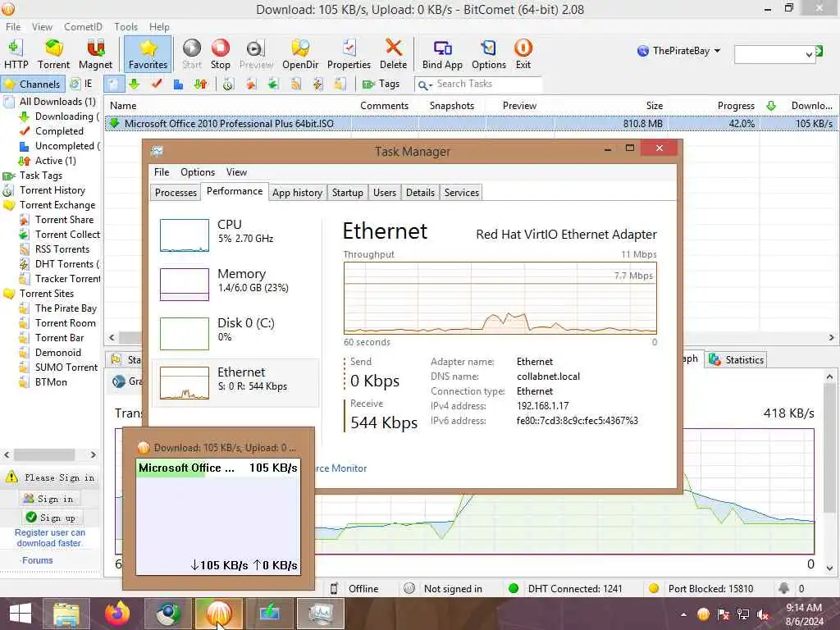Click the horizontal scrollbar right arrow in task list
Screen dimensions: 840x630
pos(832,337)
